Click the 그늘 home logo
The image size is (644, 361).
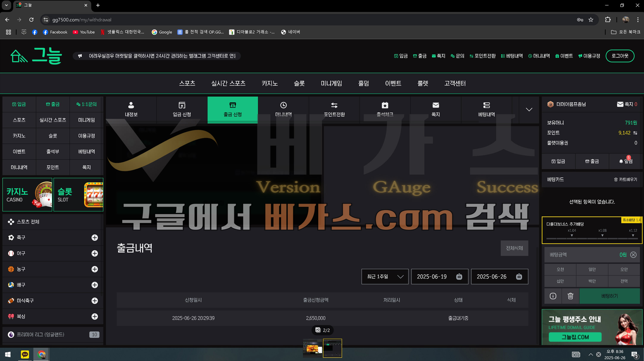(36, 56)
